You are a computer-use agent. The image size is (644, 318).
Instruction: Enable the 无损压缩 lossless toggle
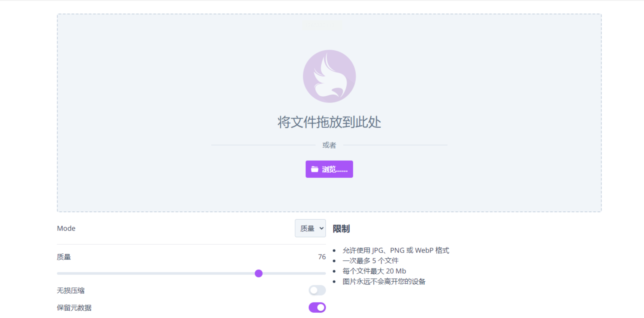[317, 290]
